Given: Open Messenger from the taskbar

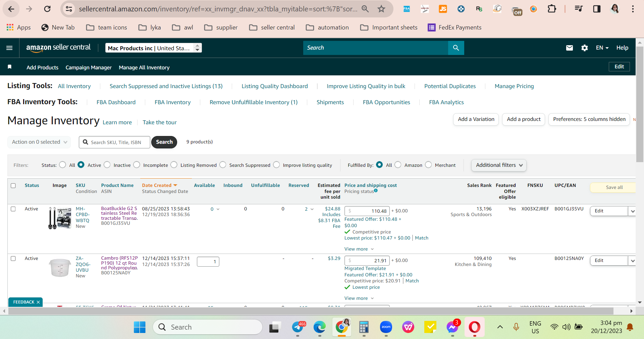Looking at the screenshot, I should (x=452, y=327).
